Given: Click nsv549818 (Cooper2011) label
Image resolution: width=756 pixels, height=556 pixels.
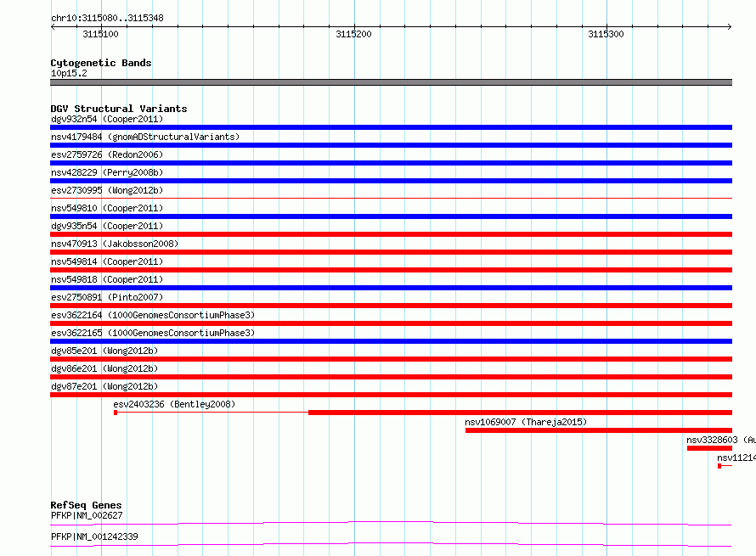Looking at the screenshot, I should (x=107, y=279).
